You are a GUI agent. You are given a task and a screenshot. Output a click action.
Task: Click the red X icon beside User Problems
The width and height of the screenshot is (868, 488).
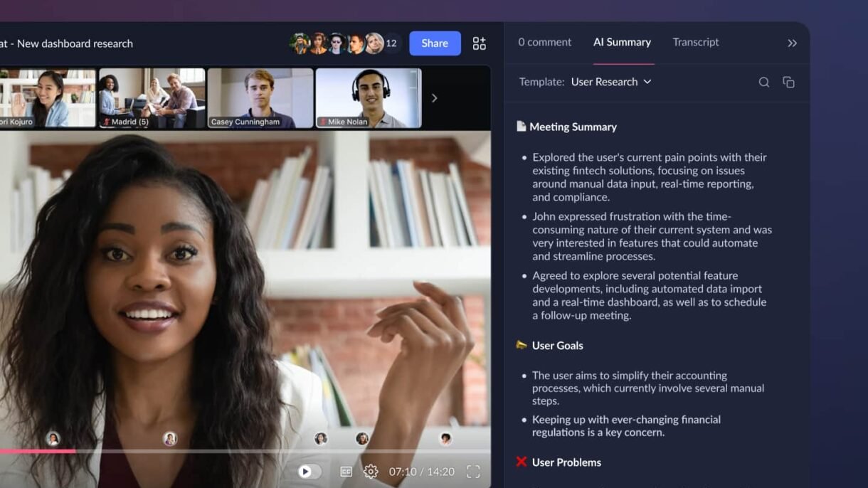pos(522,462)
